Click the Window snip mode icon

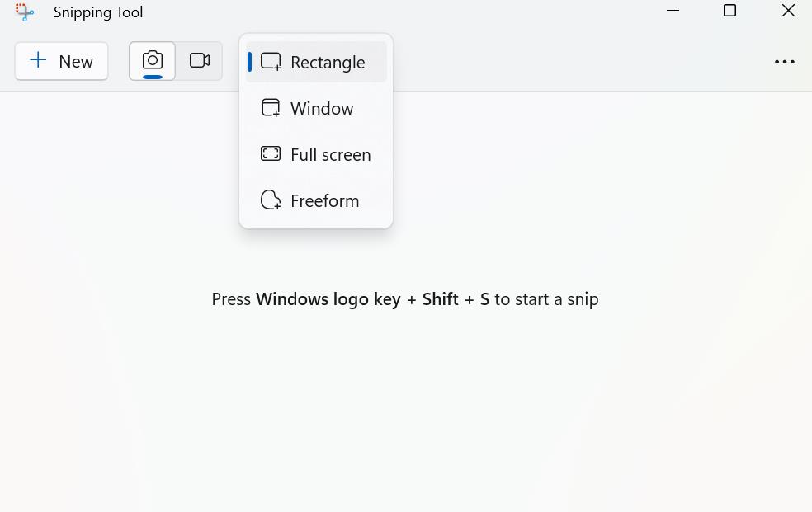[x=271, y=108]
